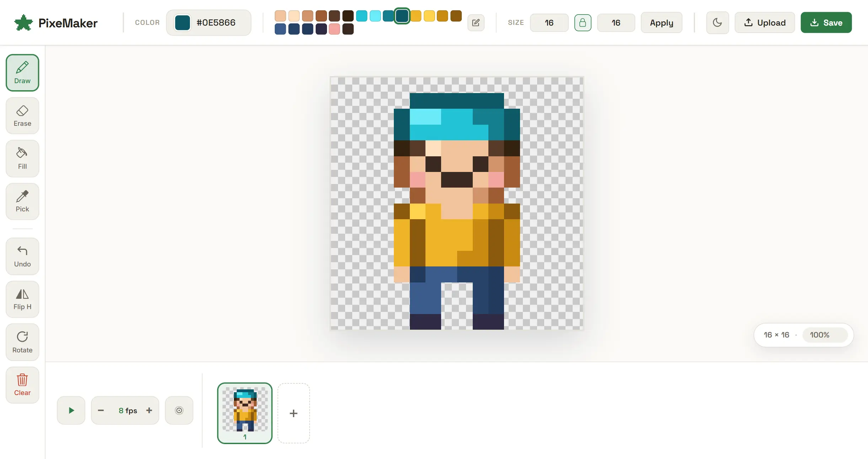Click the Clear trash tool

point(22,385)
